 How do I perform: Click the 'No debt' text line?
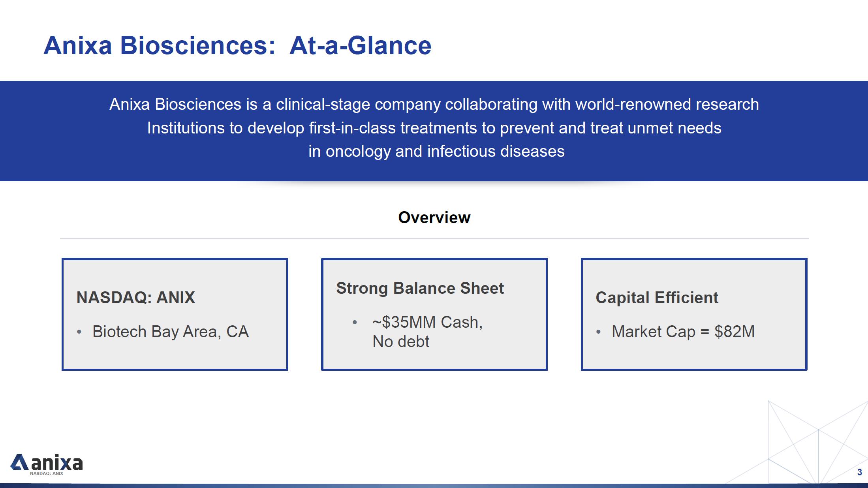point(400,342)
